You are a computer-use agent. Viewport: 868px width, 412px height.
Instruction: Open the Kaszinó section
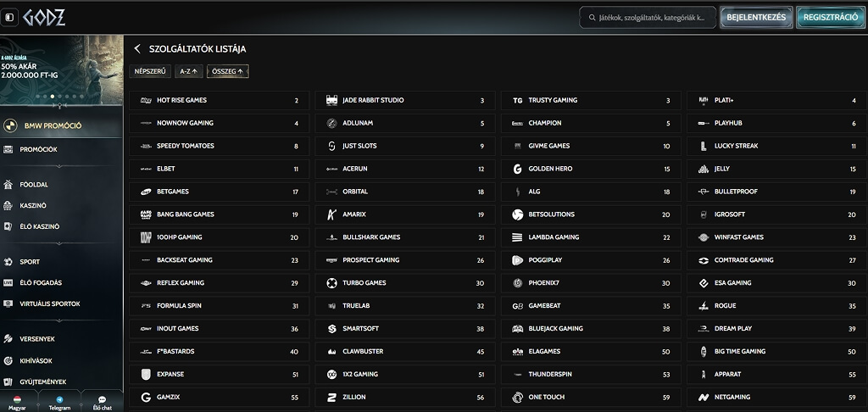click(x=33, y=205)
